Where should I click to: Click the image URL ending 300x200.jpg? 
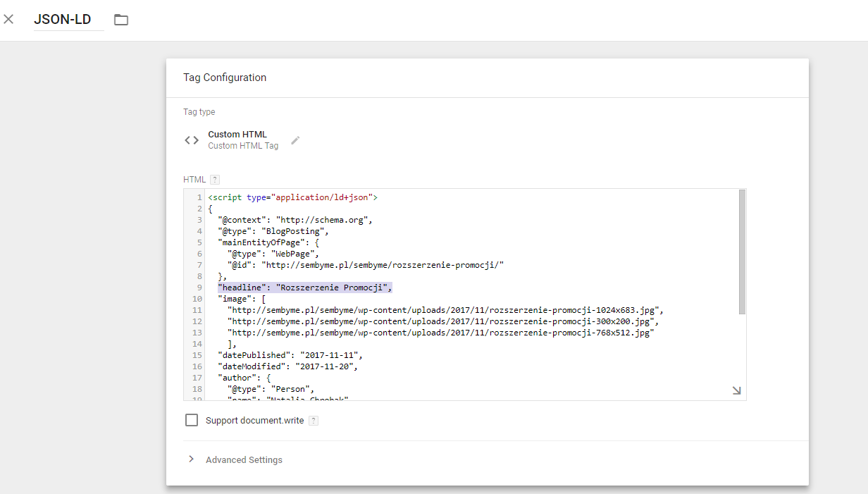click(x=443, y=321)
